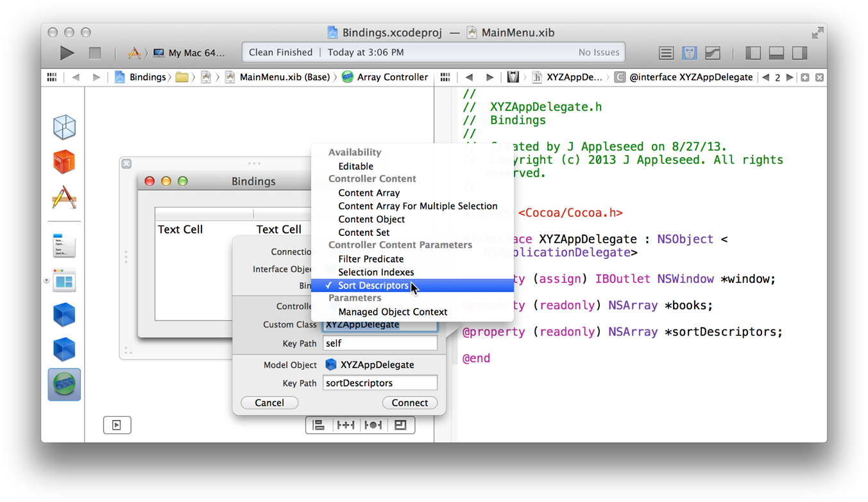This screenshot has width=868, height=502.
Task: Confirm binding with Connect button
Action: 410,403
